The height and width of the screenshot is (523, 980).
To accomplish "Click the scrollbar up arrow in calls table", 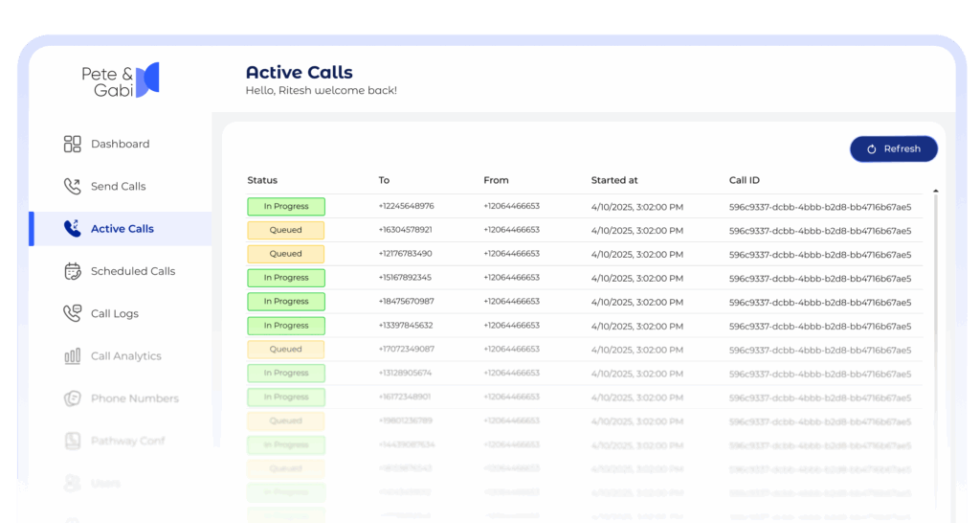I will [x=935, y=192].
